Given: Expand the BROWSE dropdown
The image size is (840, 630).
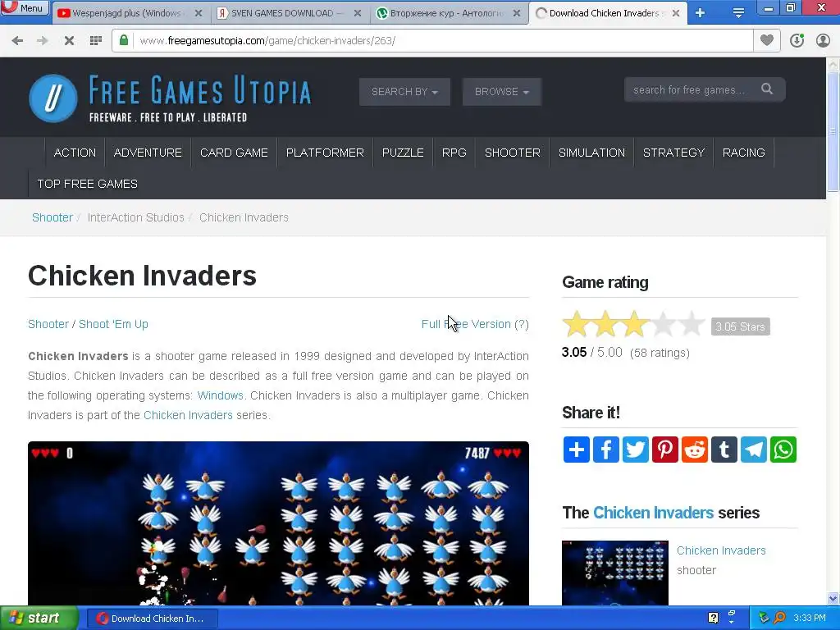Looking at the screenshot, I should point(502,92).
